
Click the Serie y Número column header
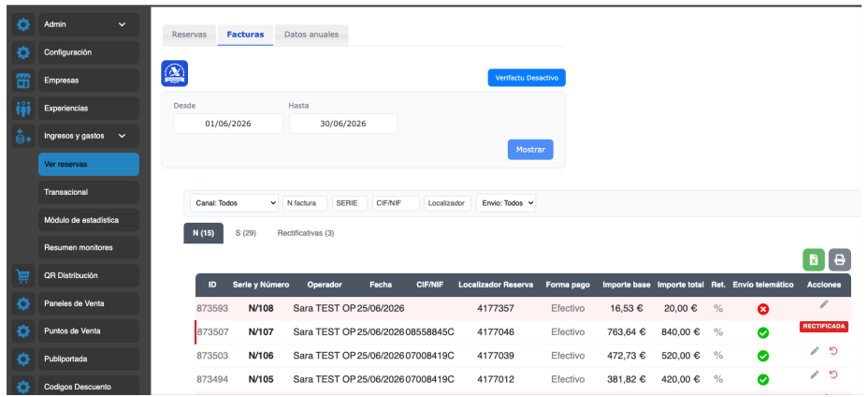coord(261,285)
